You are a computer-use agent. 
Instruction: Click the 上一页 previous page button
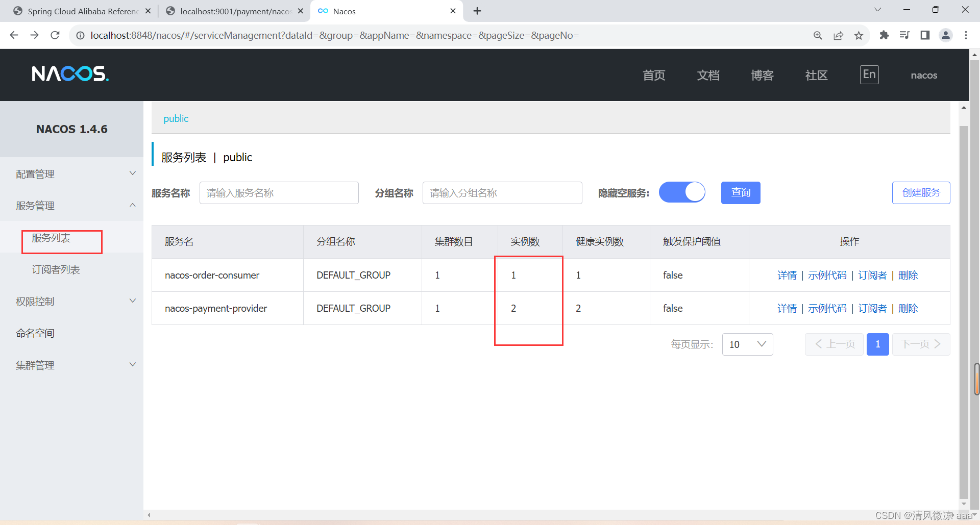pos(834,344)
